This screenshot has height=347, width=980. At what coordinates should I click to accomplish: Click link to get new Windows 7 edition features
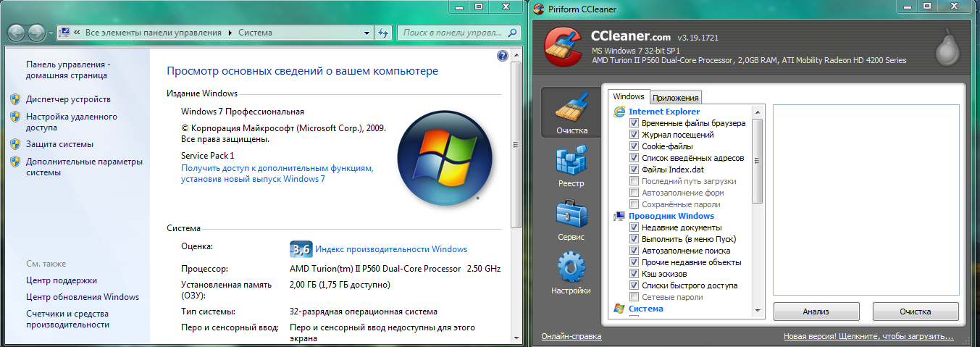click(x=277, y=173)
